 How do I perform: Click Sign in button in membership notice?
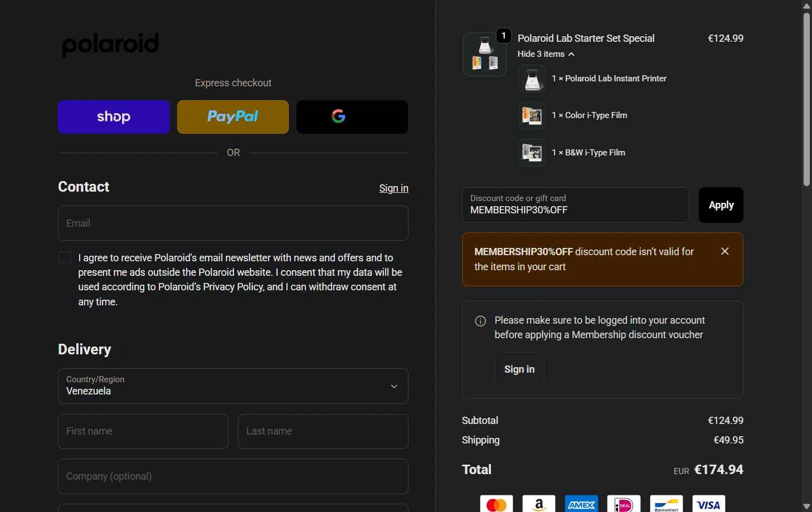pyautogui.click(x=519, y=369)
